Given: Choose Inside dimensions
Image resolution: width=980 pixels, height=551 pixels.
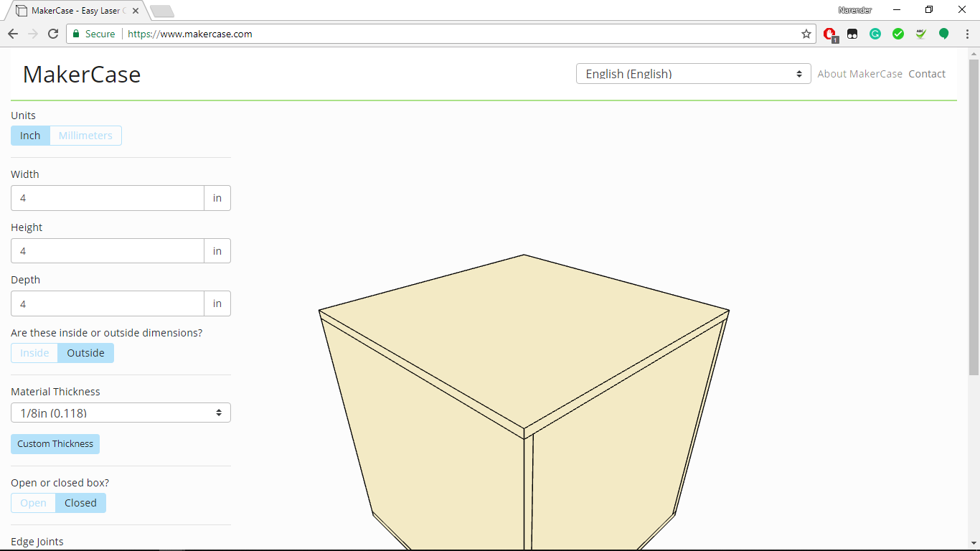Looking at the screenshot, I should [34, 353].
